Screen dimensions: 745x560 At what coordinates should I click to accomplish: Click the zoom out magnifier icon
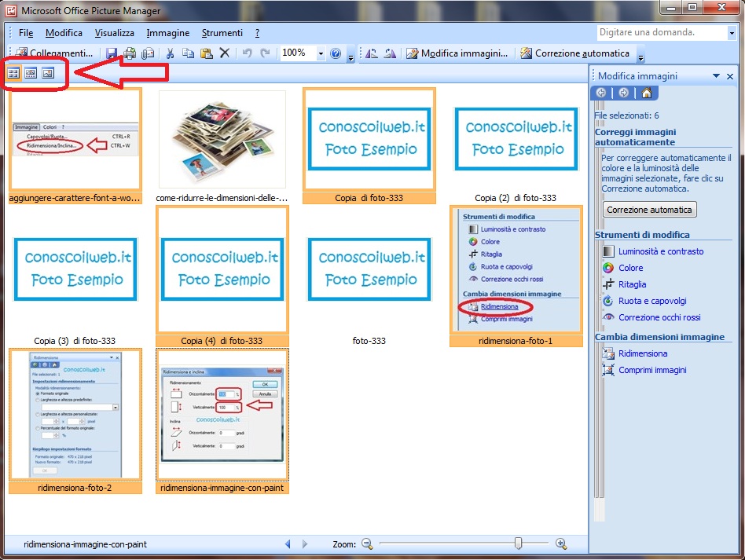(367, 544)
